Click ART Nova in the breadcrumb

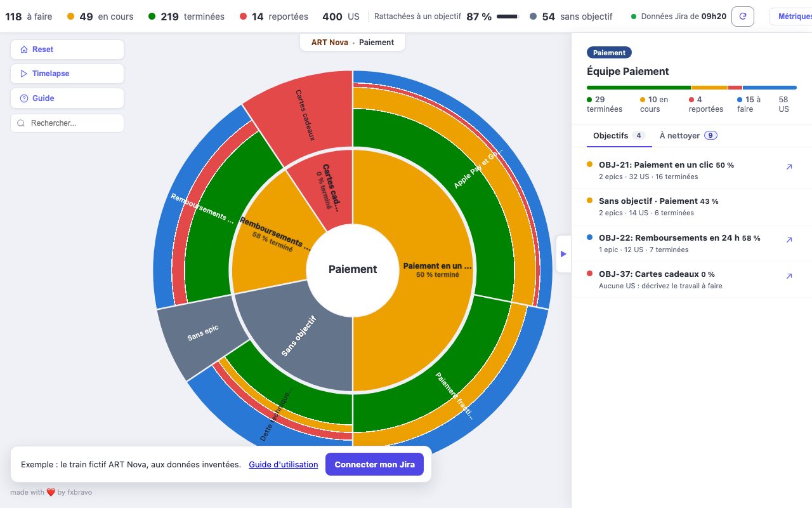(330, 43)
